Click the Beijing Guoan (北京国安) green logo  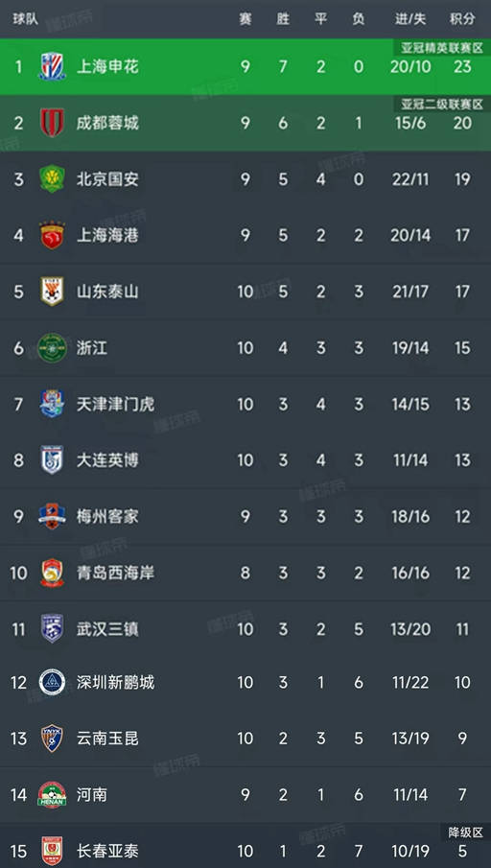click(x=52, y=178)
